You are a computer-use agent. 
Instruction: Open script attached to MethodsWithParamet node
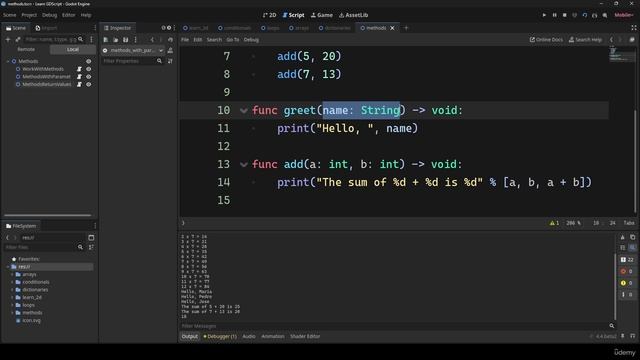coord(79,77)
